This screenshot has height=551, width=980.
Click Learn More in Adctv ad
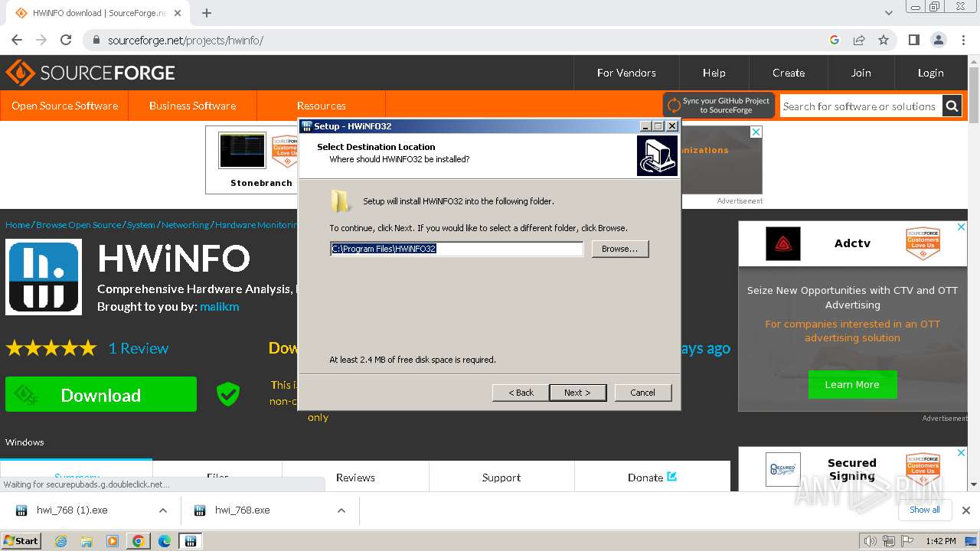pyautogui.click(x=852, y=384)
